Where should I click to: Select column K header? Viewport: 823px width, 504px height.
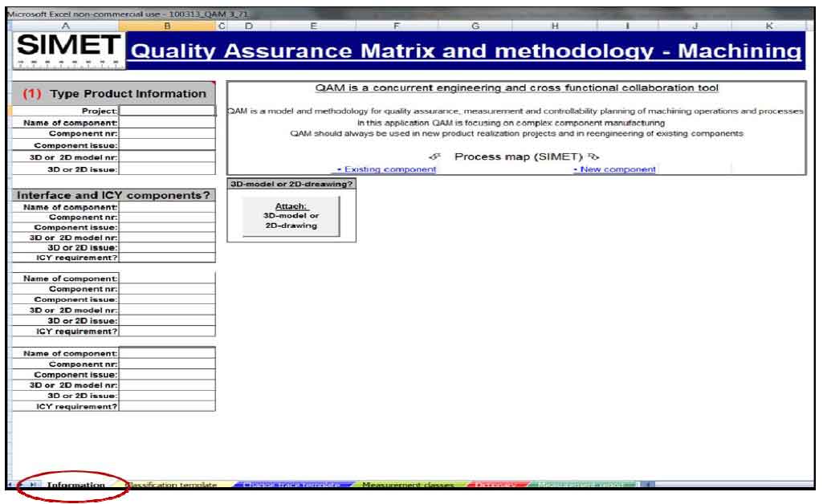pyautogui.click(x=769, y=26)
